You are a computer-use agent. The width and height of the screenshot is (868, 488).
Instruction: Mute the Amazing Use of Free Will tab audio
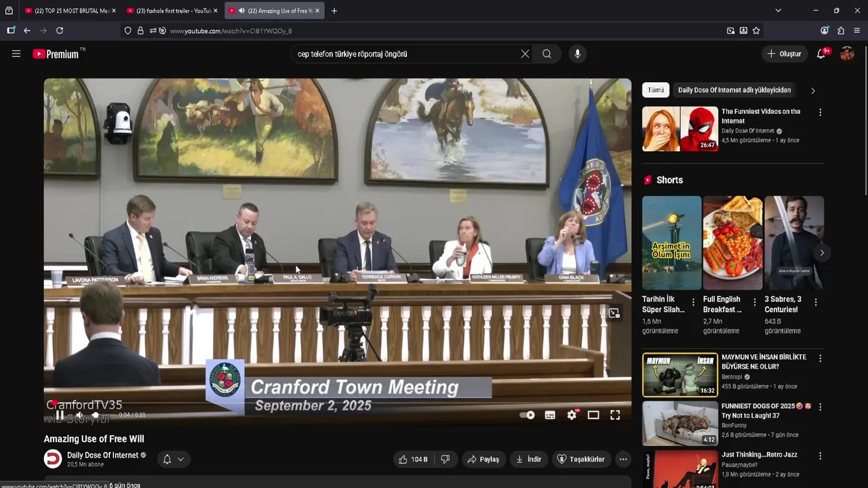coord(242,11)
